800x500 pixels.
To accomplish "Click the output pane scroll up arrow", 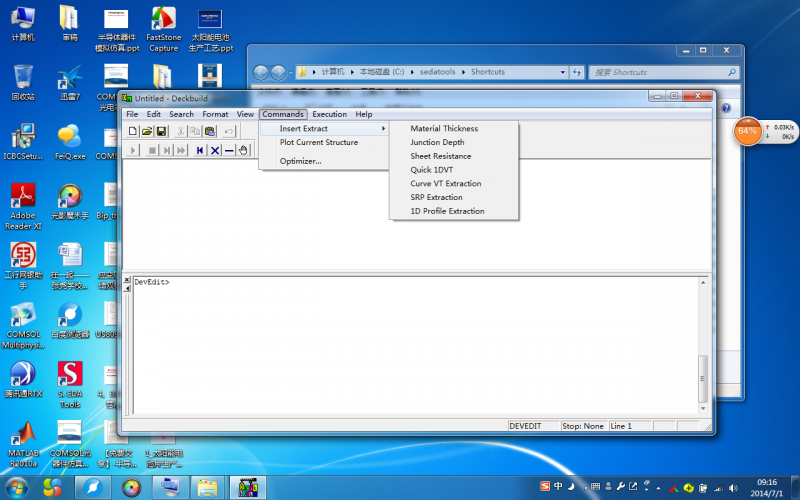I will [x=703, y=282].
